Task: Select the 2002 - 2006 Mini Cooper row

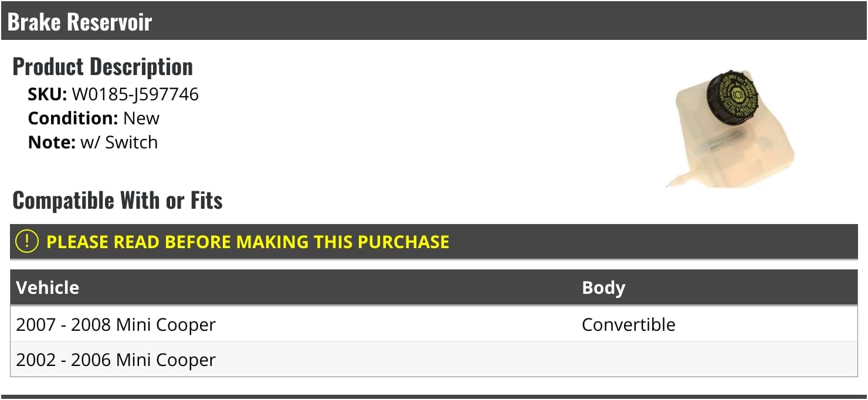Action: (116, 360)
